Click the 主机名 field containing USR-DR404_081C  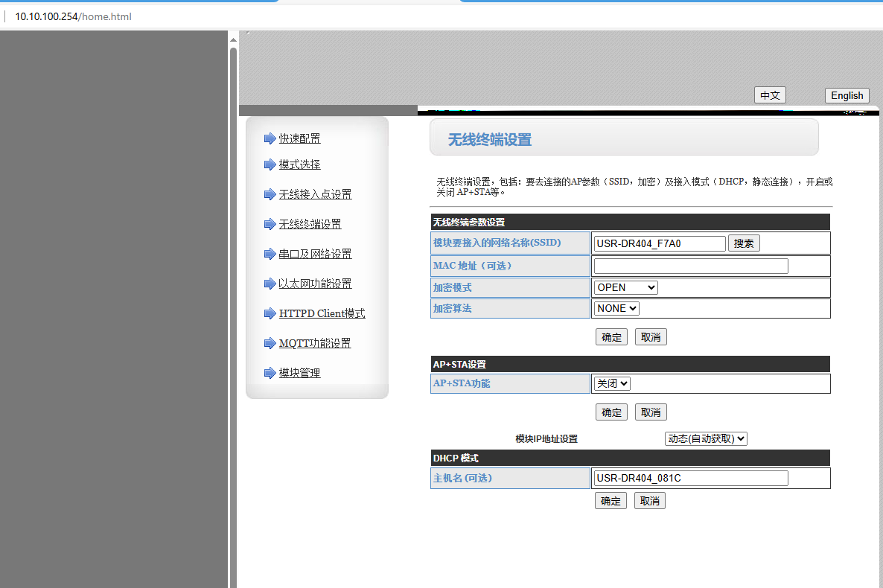(690, 478)
